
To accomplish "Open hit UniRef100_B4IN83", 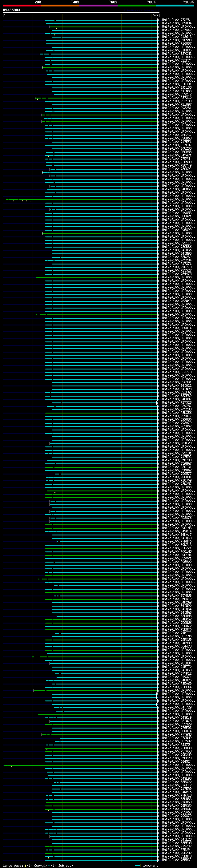I will point(177,91).
